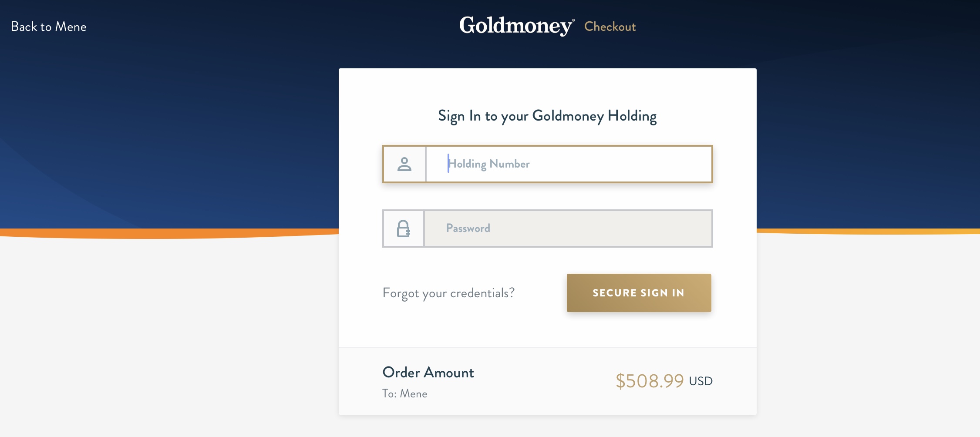The image size is (980, 437).
Task: Click the Goldmoney logo in the header
Action: pyautogui.click(x=517, y=26)
